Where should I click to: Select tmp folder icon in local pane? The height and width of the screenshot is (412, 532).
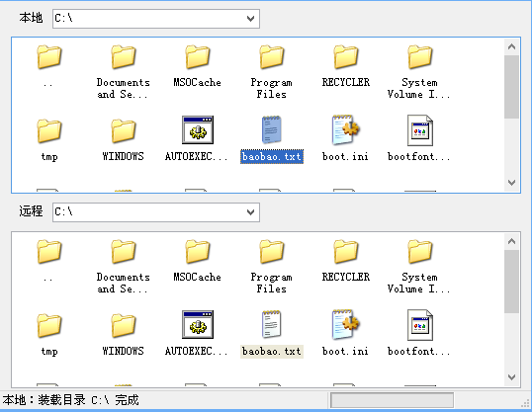coord(49,130)
